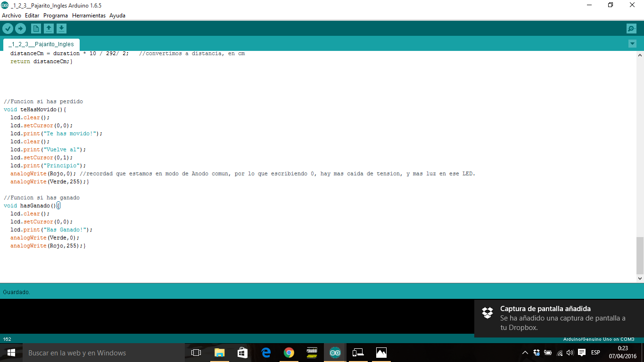Click the analogWrite(Verde,255);} line
This screenshot has height=362, width=644.
click(x=50, y=181)
